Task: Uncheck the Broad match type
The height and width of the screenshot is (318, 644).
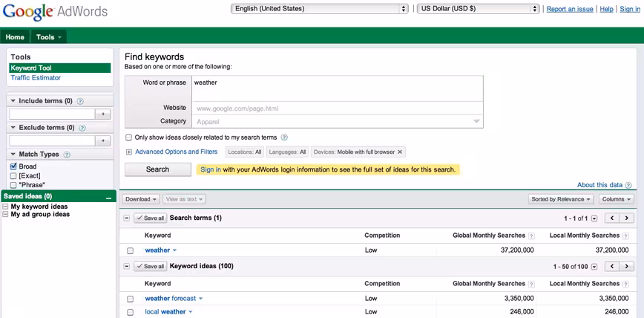Action: click(13, 166)
